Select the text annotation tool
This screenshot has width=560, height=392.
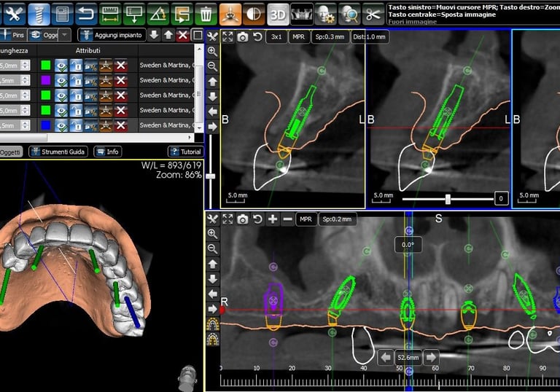134,14
